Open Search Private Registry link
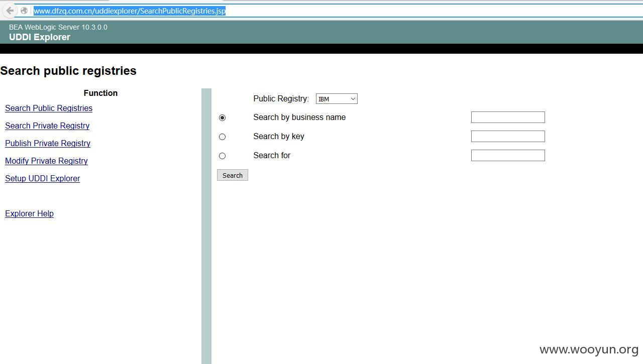 tap(47, 126)
